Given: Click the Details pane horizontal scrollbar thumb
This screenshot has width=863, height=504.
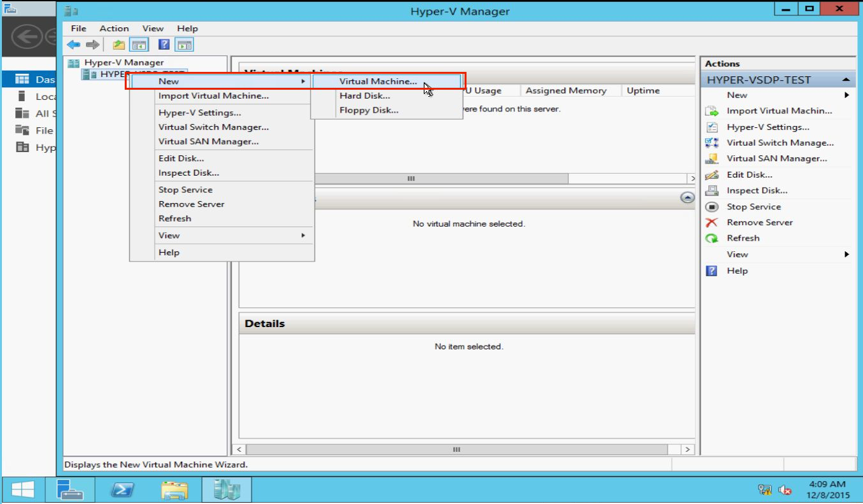Looking at the screenshot, I should click(456, 449).
